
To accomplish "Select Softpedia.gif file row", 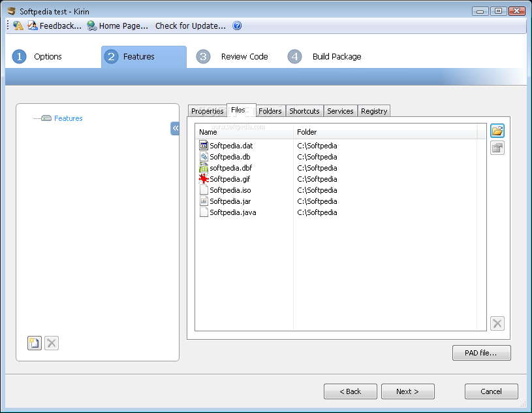I will (x=341, y=179).
